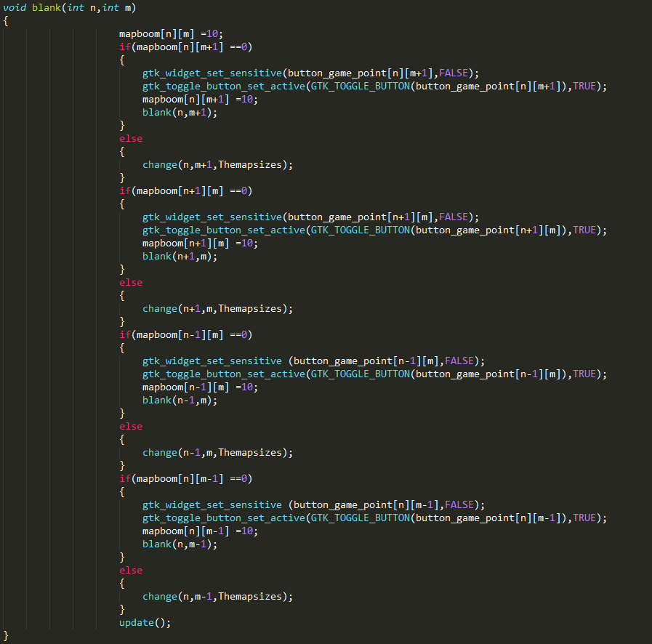Click the assignment 'mapboom[n+1][m] =10;'
The image size is (652, 644).
(x=200, y=243)
